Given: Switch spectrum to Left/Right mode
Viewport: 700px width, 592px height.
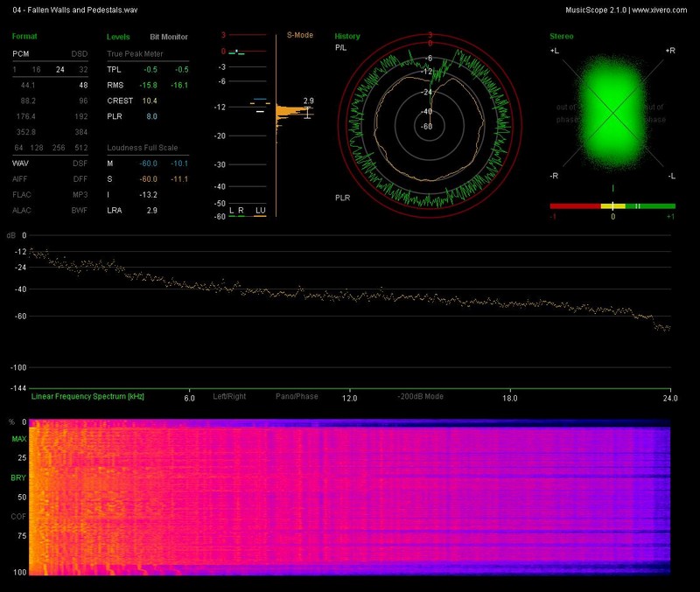Looking at the screenshot, I should point(229,396).
